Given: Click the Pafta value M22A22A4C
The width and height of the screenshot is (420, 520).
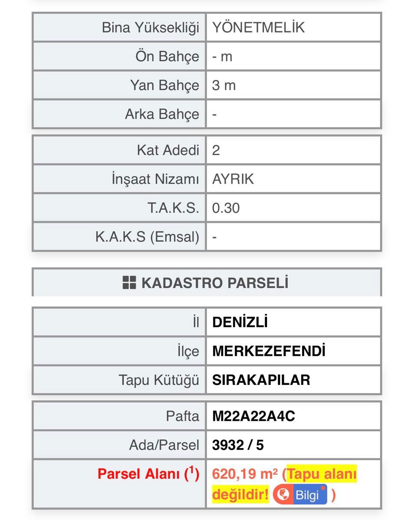Looking at the screenshot, I should pyautogui.click(x=254, y=415).
